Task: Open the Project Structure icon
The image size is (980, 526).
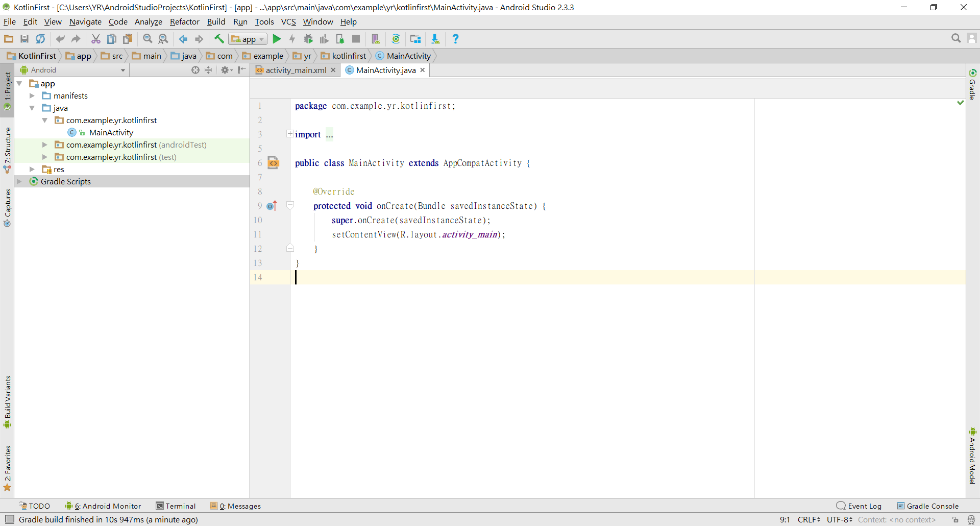Action: coord(415,39)
